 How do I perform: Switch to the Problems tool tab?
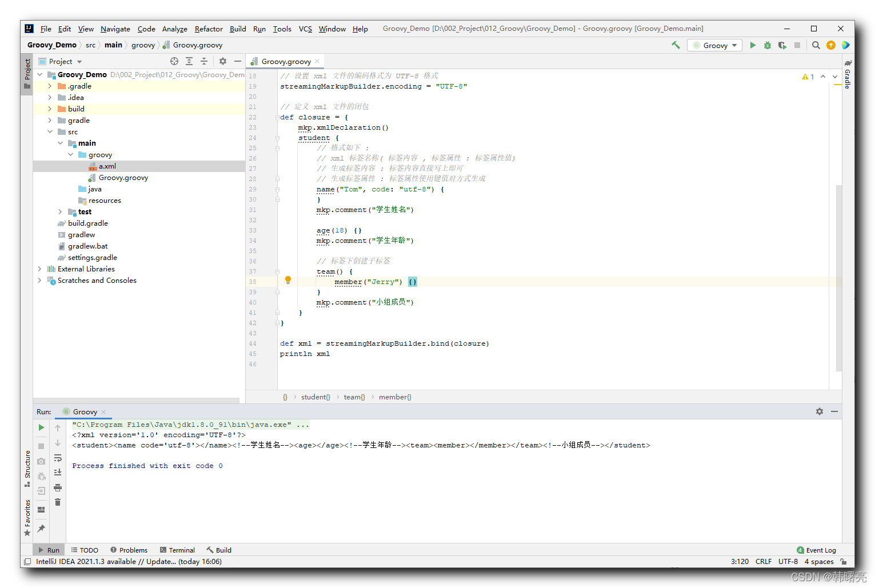(x=129, y=550)
